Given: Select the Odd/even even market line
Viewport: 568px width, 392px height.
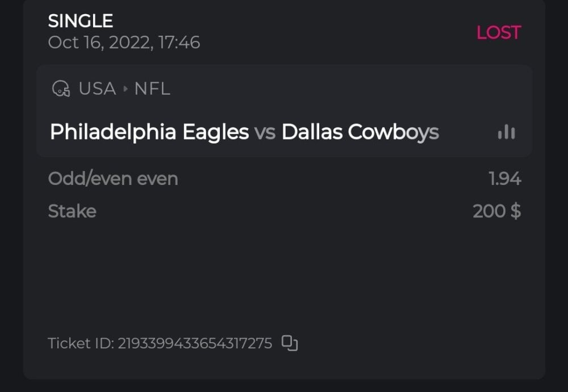Looking at the screenshot, I should [x=113, y=179].
